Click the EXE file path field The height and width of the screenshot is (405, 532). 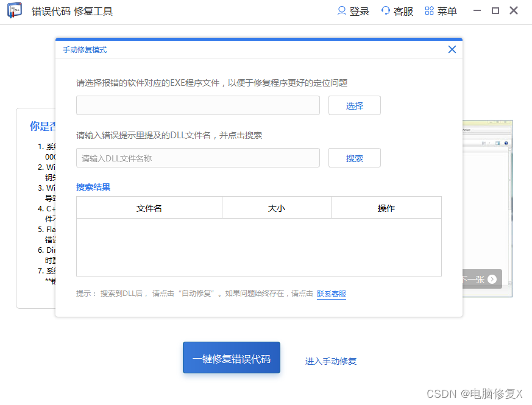[x=198, y=105]
